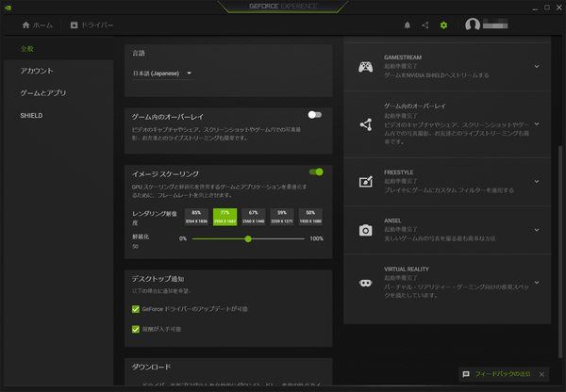Click the 鮮鋭化 sharpening slider handle
Viewport: 566px width, 392px height.
248,238
